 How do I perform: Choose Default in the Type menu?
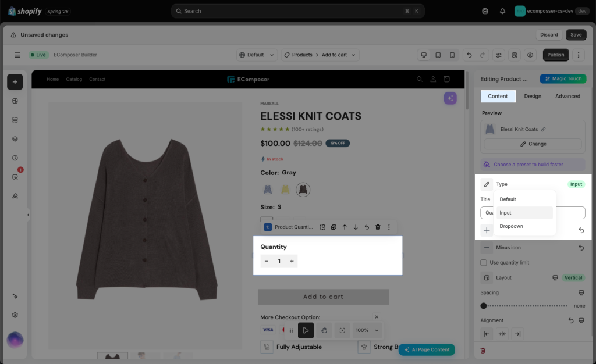[x=524, y=199]
